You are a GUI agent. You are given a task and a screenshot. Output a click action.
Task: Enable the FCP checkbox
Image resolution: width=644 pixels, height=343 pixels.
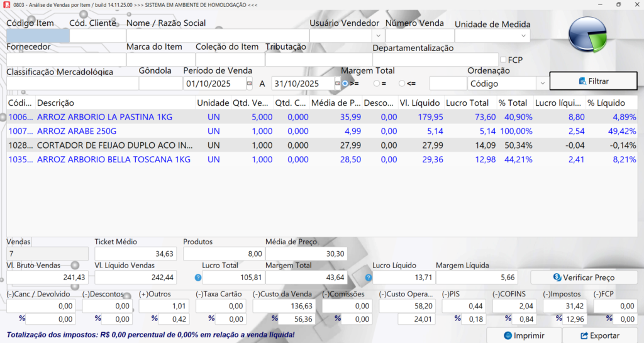tap(502, 60)
